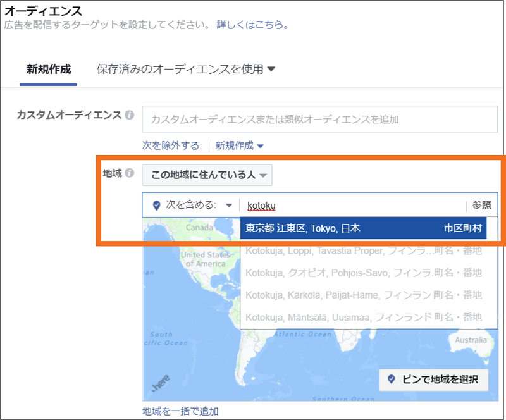Screen dimensions: 506x420
Task: Click the 参照 button
Action: (x=481, y=206)
